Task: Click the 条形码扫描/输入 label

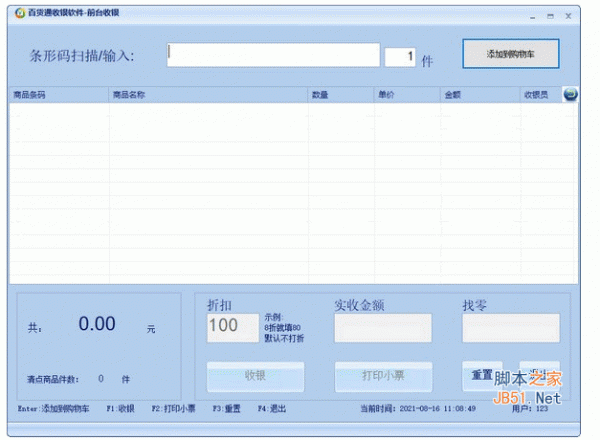Action: (x=82, y=56)
